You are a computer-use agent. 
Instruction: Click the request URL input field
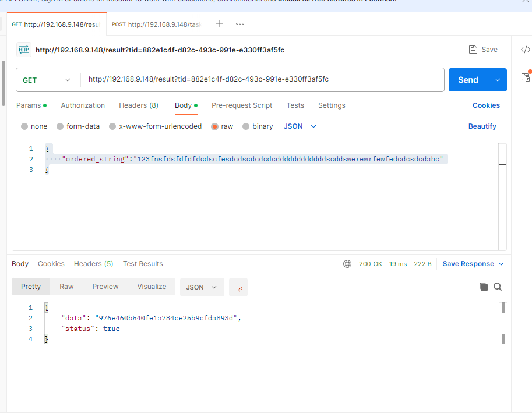coord(262,79)
